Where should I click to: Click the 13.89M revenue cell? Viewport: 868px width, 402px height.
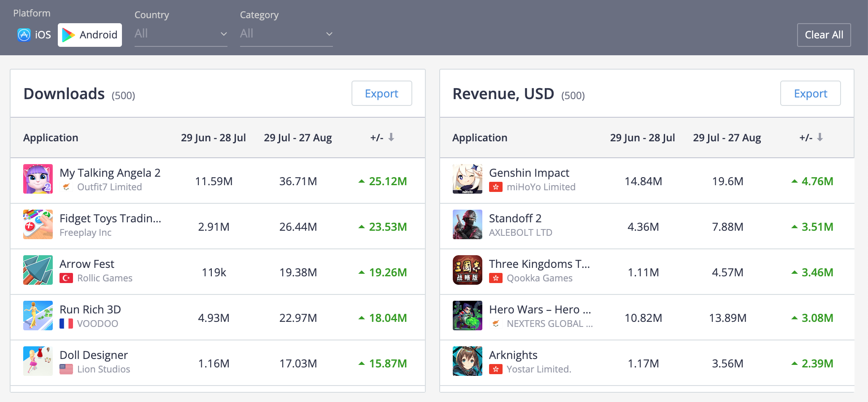pyautogui.click(x=727, y=318)
